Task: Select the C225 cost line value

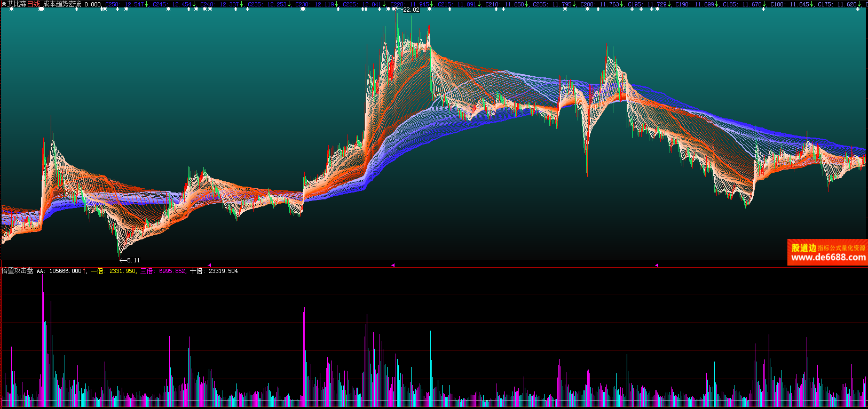Action: (362, 4)
